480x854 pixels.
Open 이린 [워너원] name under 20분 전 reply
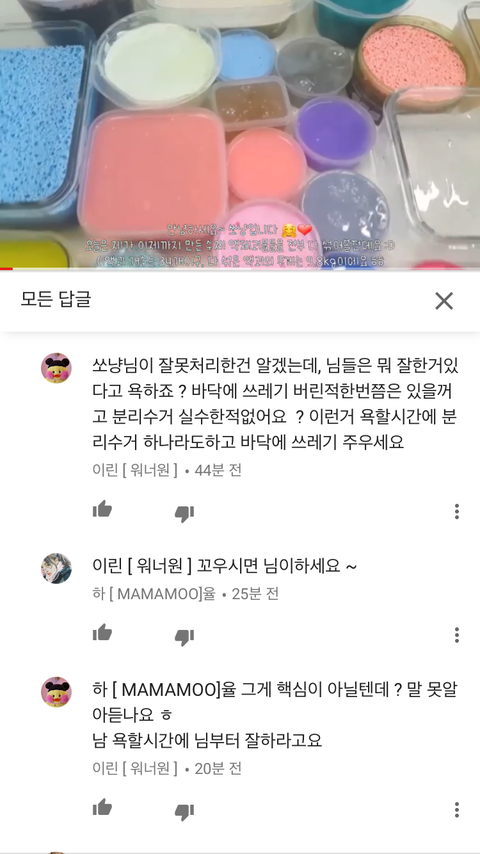[135, 768]
